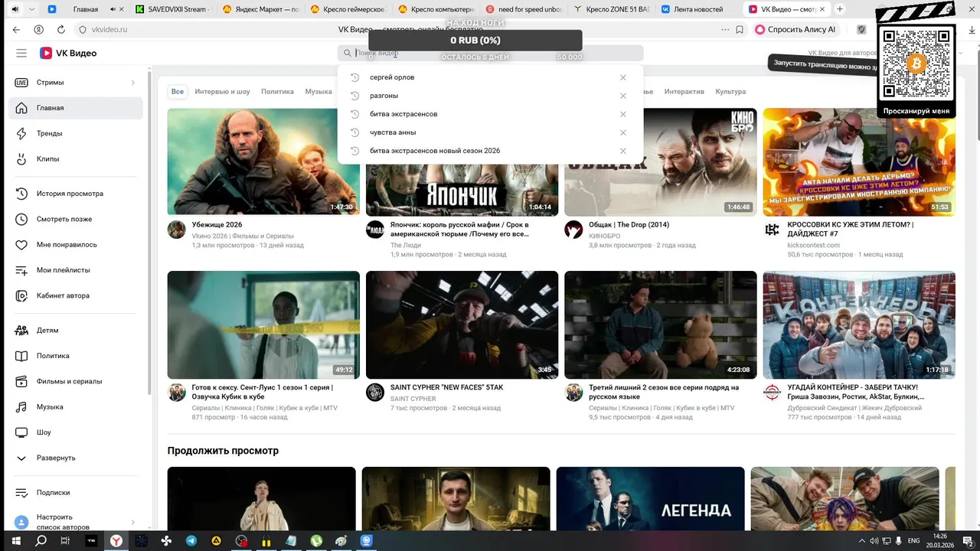Open Клипы section
This screenshot has height=551, width=980.
point(75,159)
